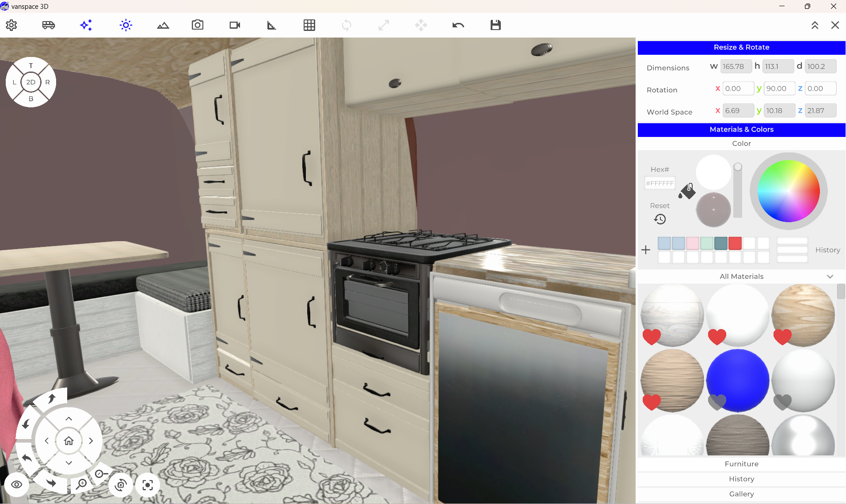The image size is (846, 504).
Task: Collapse the Resize & Rotate header
Action: pos(742,47)
